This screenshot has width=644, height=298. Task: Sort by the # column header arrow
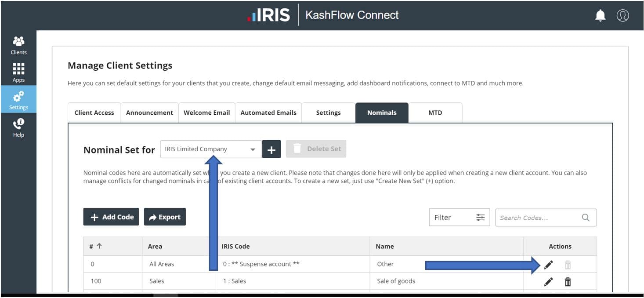pos(99,246)
